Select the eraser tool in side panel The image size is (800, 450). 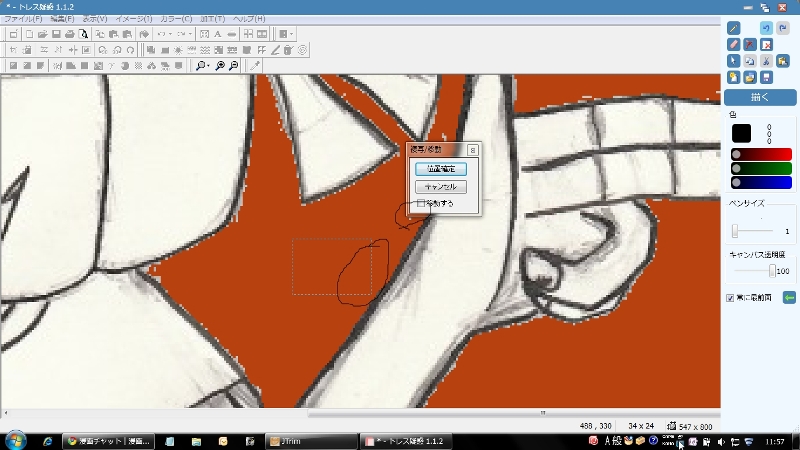pyautogui.click(x=733, y=44)
